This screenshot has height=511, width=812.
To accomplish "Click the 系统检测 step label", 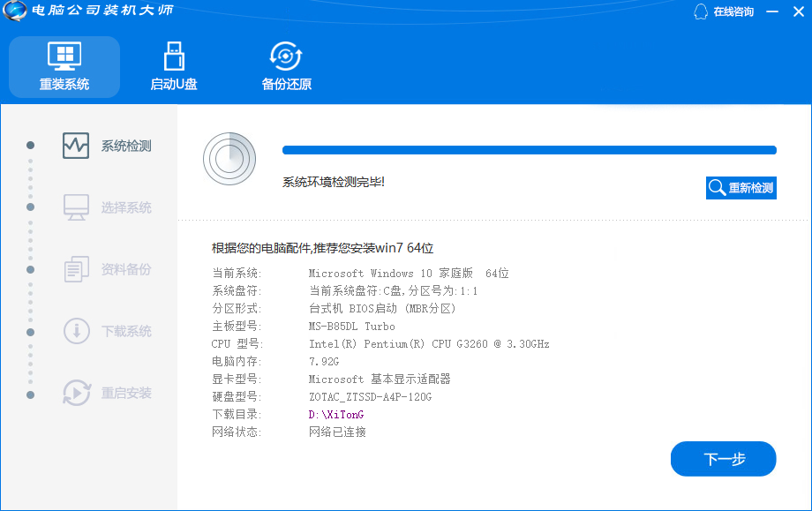I will 126,146.
